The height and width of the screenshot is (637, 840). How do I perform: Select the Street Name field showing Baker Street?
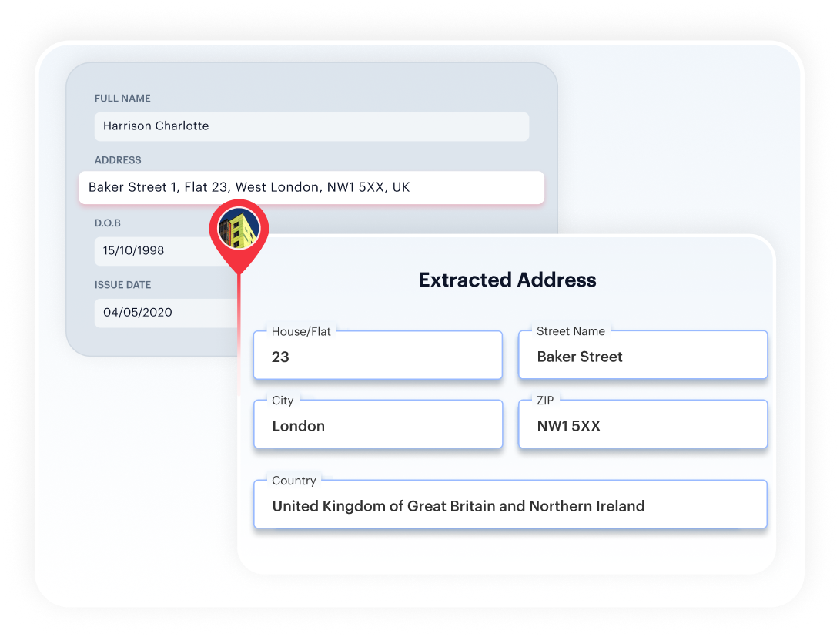coord(643,356)
